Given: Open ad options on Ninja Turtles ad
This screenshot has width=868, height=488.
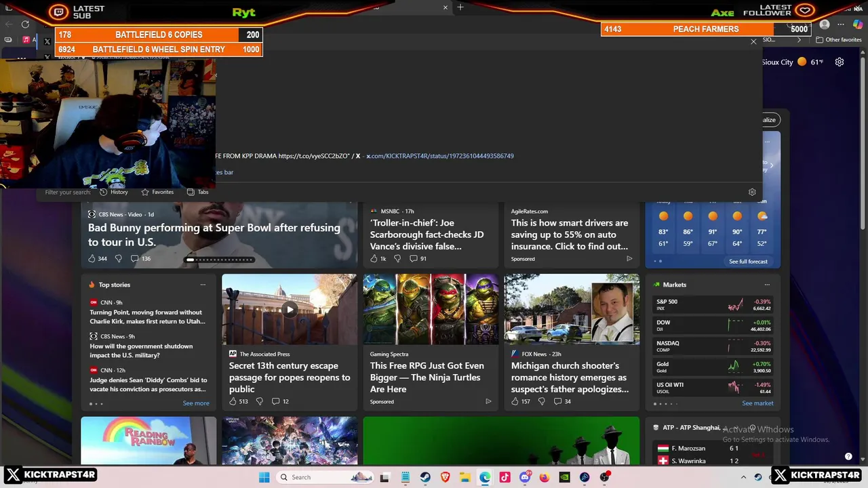Looking at the screenshot, I should coord(488,401).
